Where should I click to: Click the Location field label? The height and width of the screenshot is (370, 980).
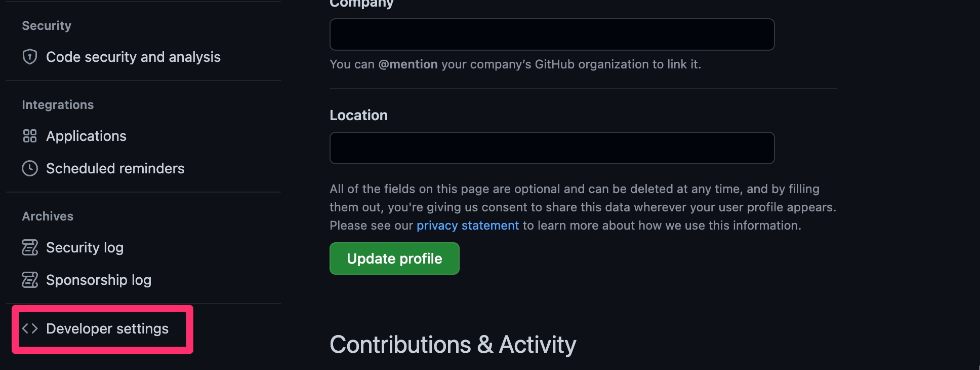pos(358,115)
